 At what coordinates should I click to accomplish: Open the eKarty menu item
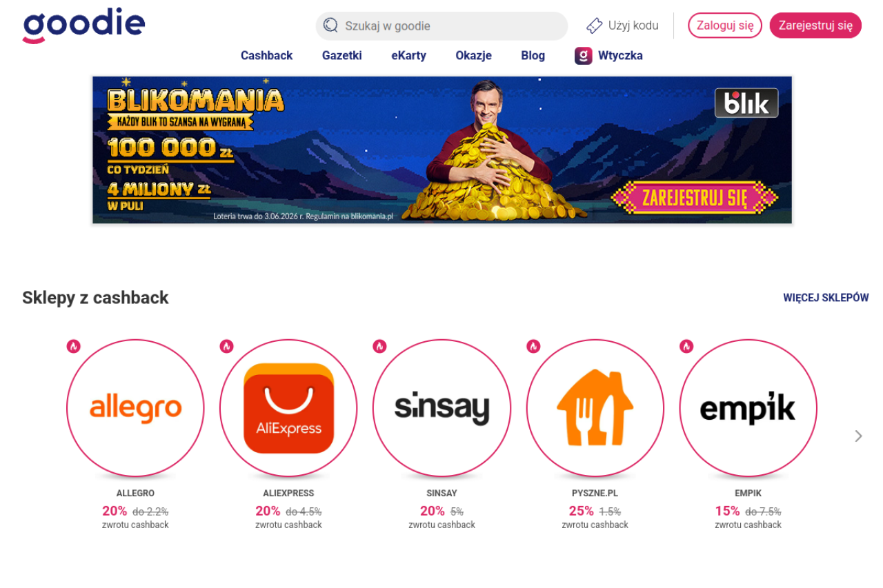point(408,56)
